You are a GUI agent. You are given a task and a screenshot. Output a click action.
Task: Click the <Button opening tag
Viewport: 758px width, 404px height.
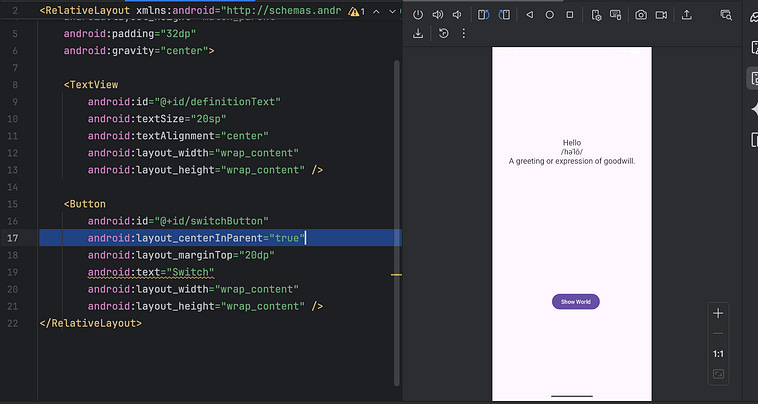[85, 204]
